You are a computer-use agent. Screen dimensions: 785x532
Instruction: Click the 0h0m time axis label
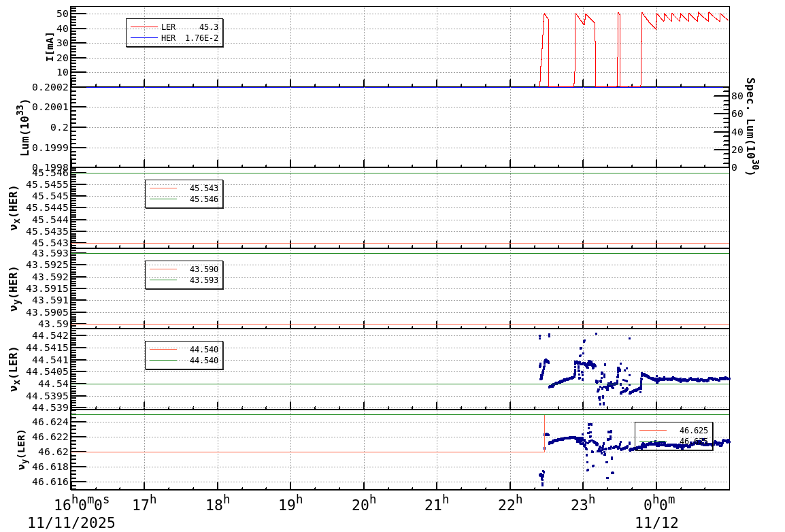pos(659,503)
